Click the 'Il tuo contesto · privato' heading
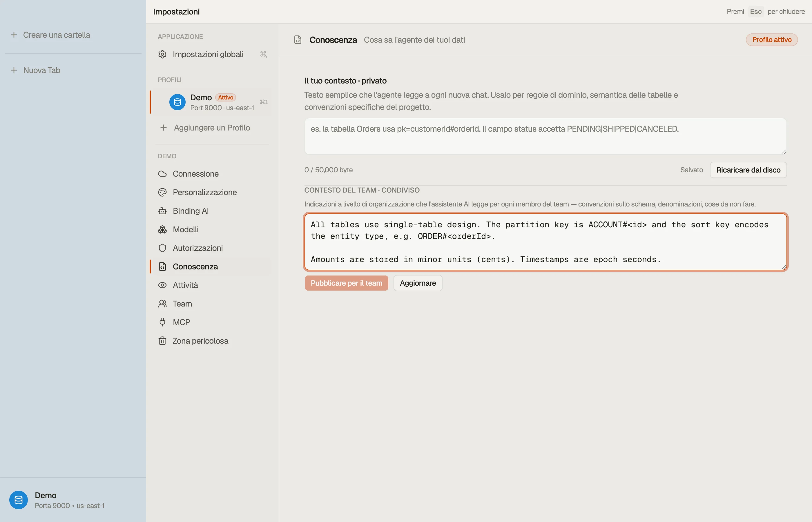Image resolution: width=812 pixels, height=522 pixels. [x=345, y=81]
